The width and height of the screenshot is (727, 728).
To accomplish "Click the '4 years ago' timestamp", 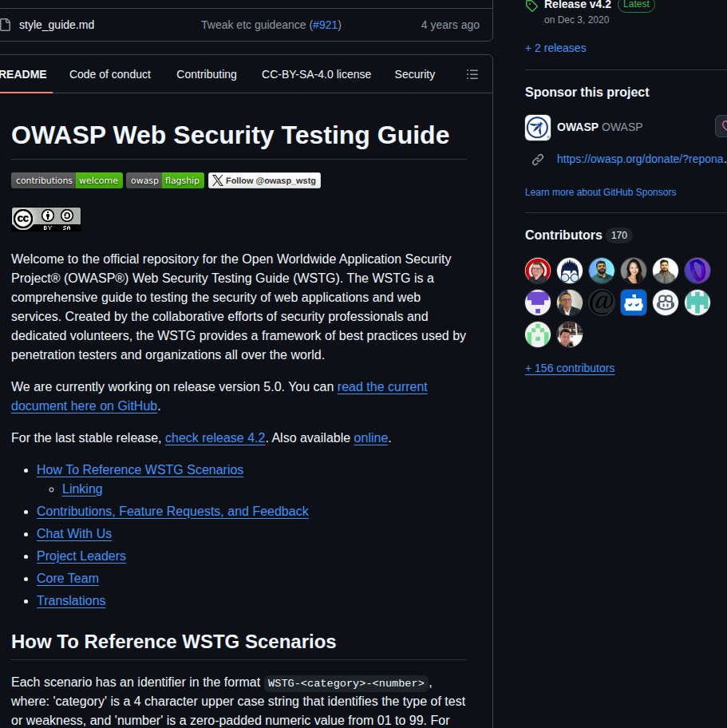I will (450, 25).
